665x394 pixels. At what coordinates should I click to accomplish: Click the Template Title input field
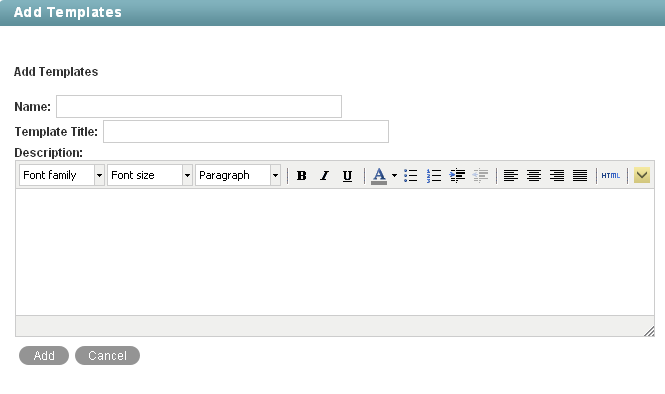[246, 131]
